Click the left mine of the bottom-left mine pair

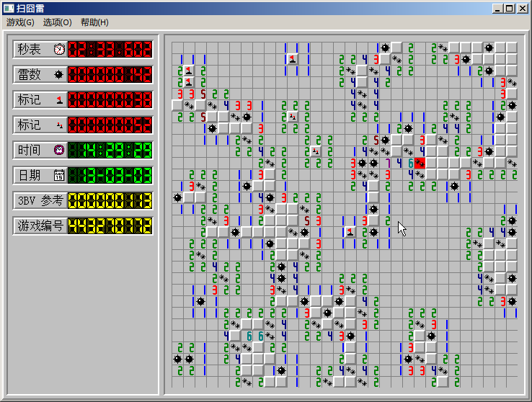[177, 359]
